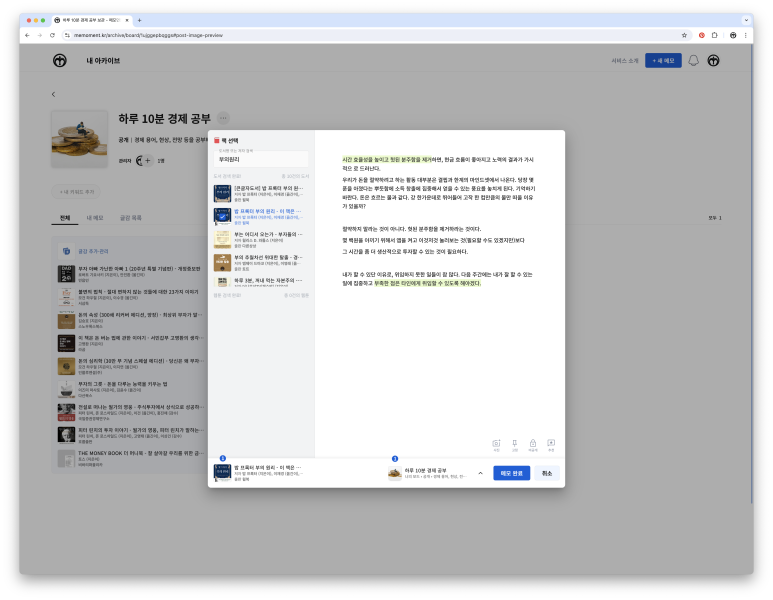
Task: Open the browser three-dot menu
Action: pyautogui.click(x=745, y=35)
